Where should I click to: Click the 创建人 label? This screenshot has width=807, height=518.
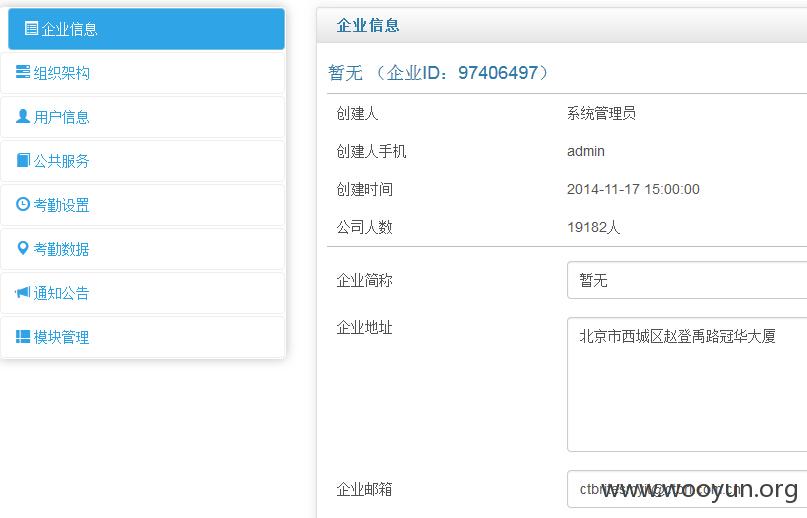[357, 113]
